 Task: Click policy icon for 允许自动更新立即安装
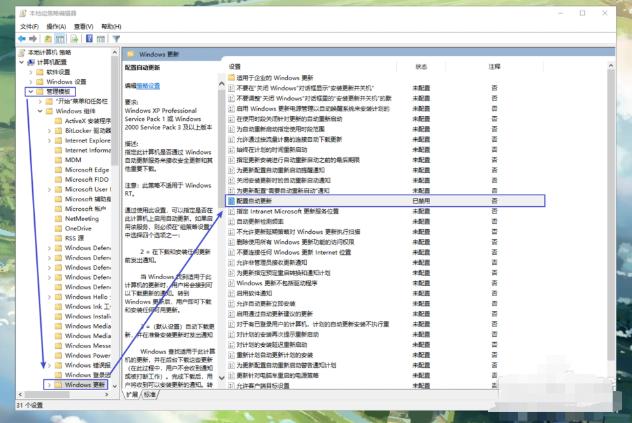(231, 304)
